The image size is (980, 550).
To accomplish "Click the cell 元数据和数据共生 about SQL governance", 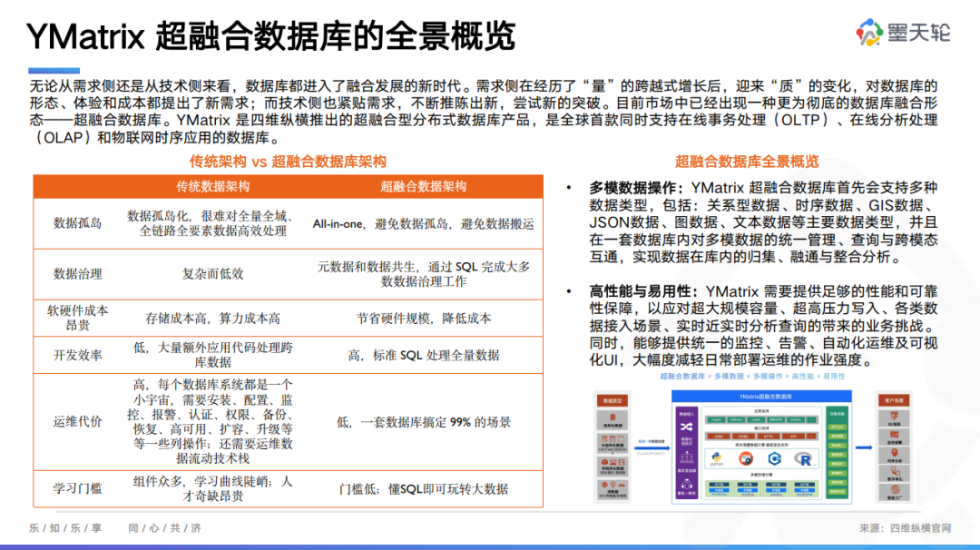I will point(423,274).
